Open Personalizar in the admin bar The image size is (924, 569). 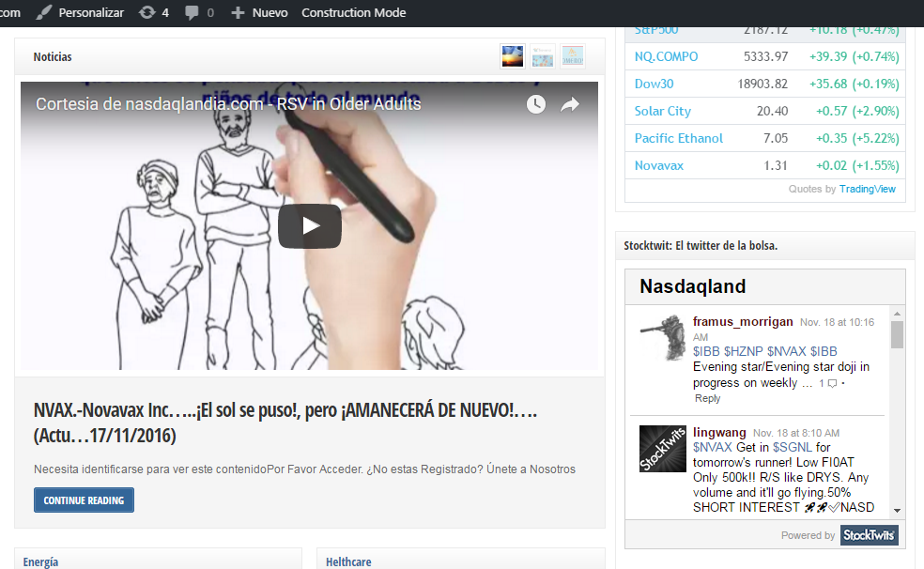pyautogui.click(x=91, y=12)
